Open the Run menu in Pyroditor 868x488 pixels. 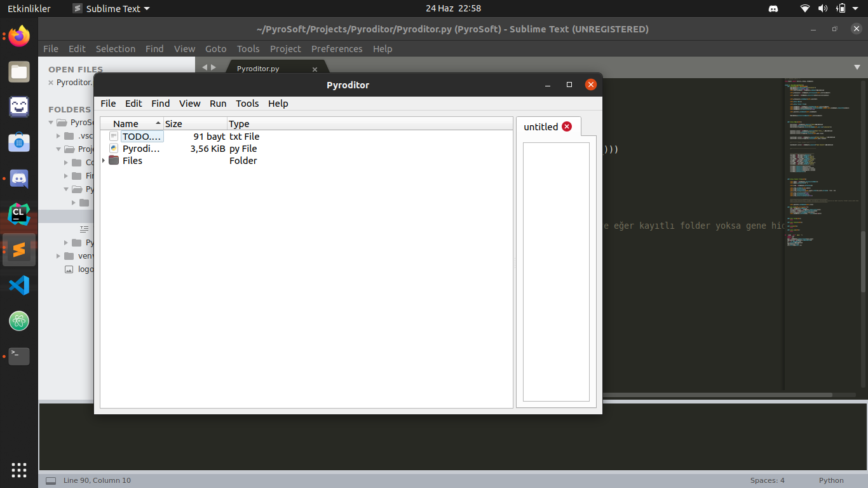[218, 104]
